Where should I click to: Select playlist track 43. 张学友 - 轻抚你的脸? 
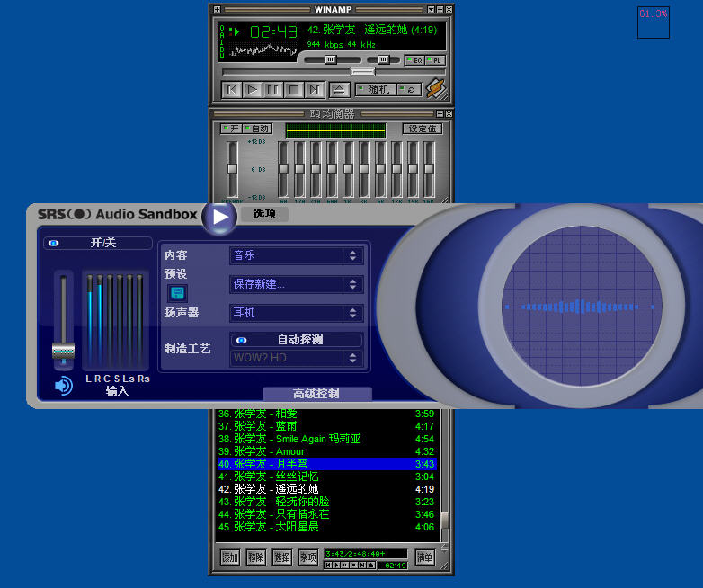coord(326,502)
